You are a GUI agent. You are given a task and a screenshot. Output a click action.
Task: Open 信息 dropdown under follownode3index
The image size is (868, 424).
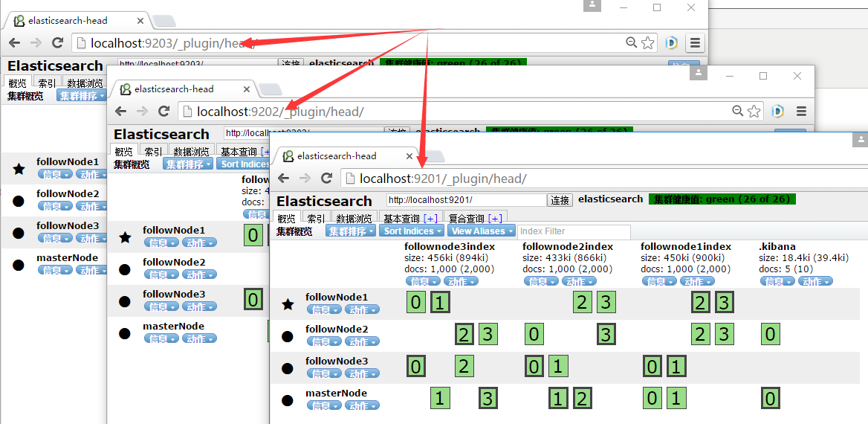423,281
